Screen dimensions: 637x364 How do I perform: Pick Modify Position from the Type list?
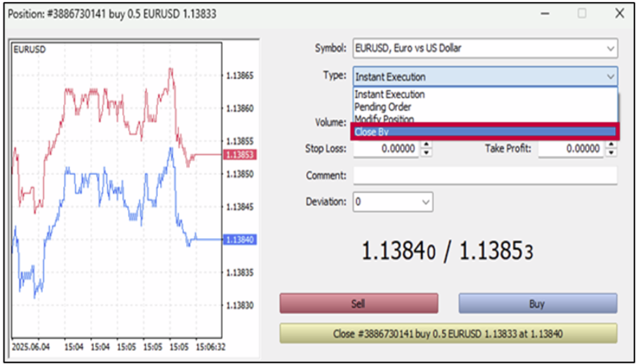pyautogui.click(x=384, y=119)
